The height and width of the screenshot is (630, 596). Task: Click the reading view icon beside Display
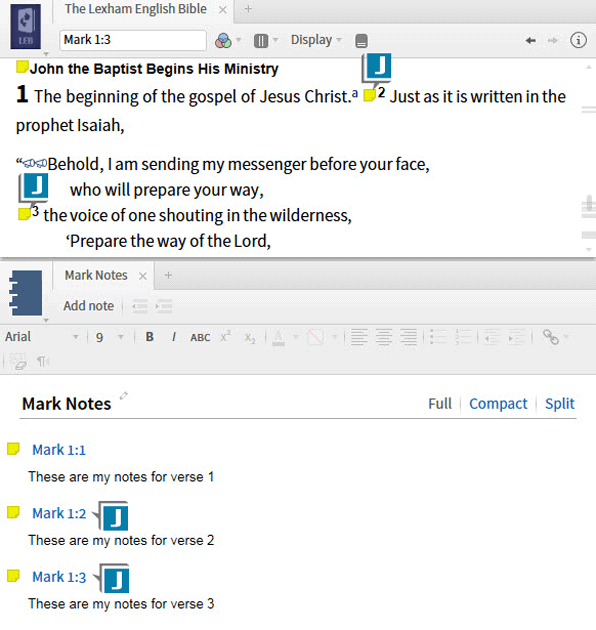coord(361,41)
